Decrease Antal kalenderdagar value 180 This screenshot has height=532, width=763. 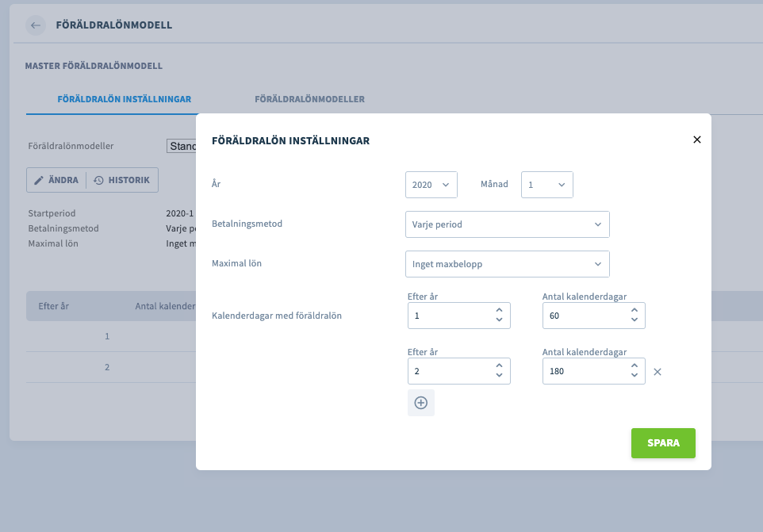pyautogui.click(x=635, y=376)
